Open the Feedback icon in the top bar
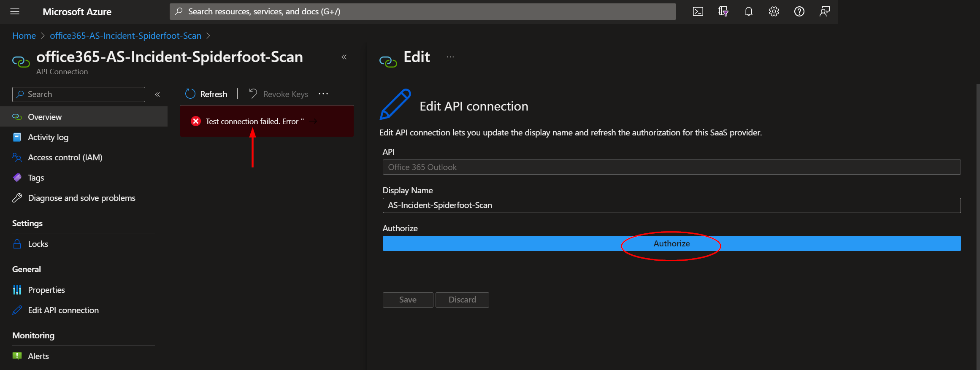This screenshot has width=980, height=370. coord(825,11)
